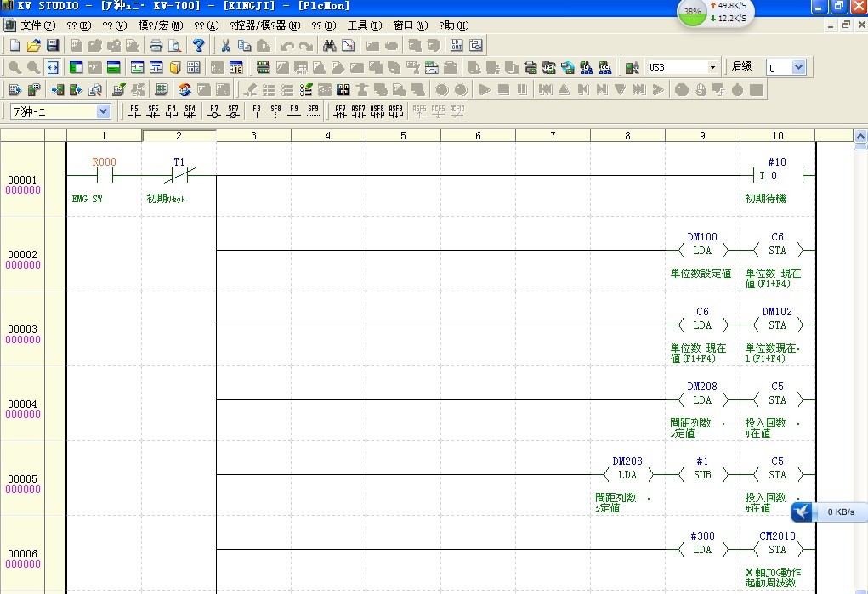
Task: Open the 文件(F) menu
Action: pyautogui.click(x=37, y=25)
